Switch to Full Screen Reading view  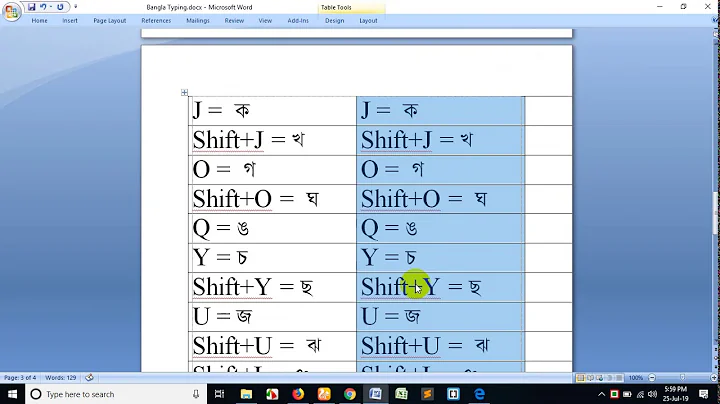pos(591,378)
